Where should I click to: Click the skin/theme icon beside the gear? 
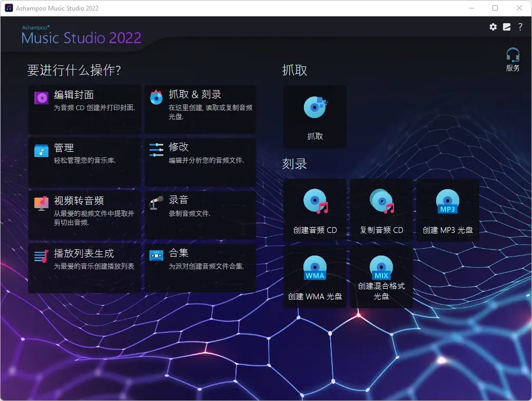pos(507,27)
